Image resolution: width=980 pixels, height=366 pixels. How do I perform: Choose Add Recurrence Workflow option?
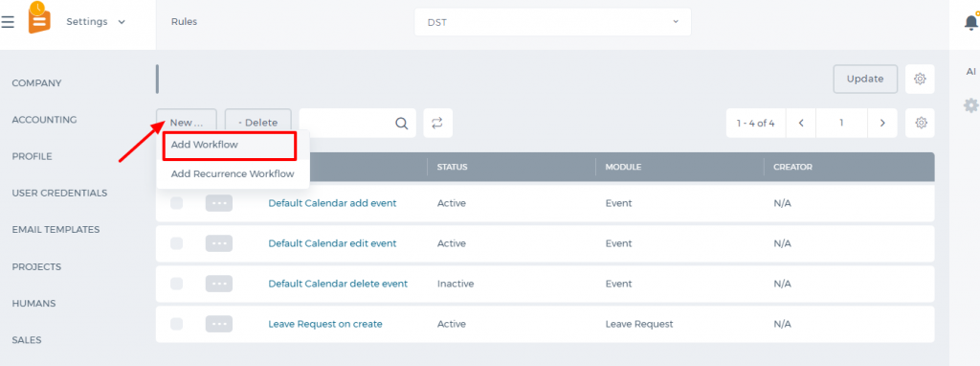point(233,174)
